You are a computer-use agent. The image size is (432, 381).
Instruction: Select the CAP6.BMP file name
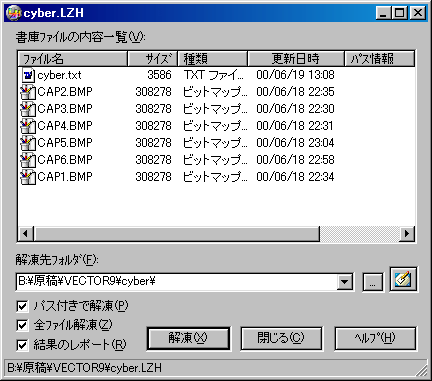pos(65,160)
